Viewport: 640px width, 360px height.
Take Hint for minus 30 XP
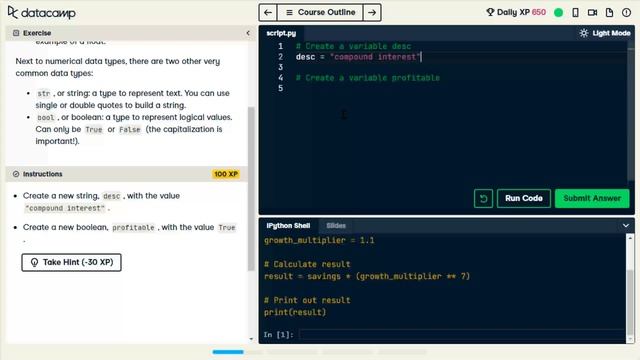(71, 262)
